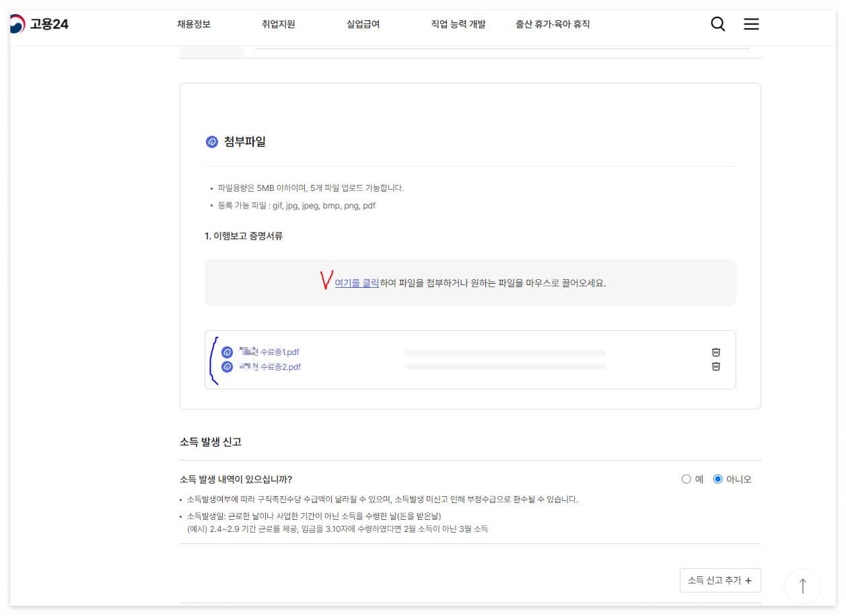Select the paperclip icon beside 수료증1.pdf
Image resolution: width=846 pixels, height=616 pixels.
227,352
